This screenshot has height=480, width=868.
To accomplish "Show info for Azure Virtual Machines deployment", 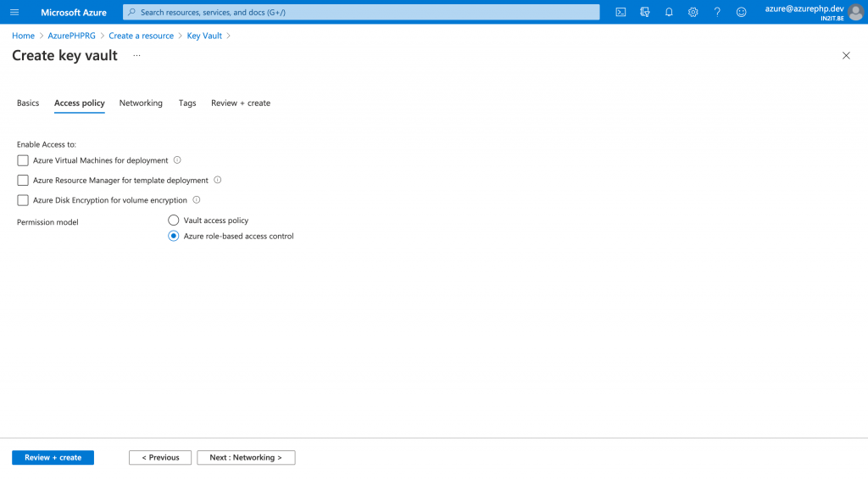I will point(177,160).
